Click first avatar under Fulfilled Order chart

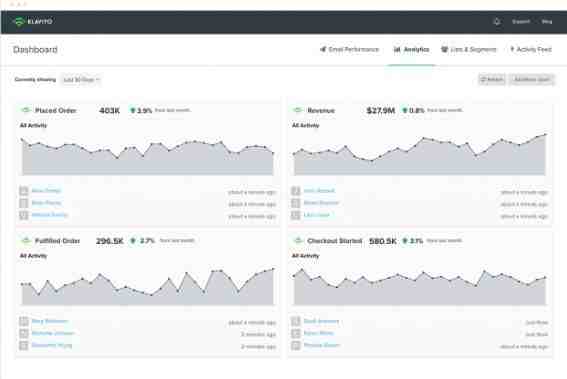24,321
